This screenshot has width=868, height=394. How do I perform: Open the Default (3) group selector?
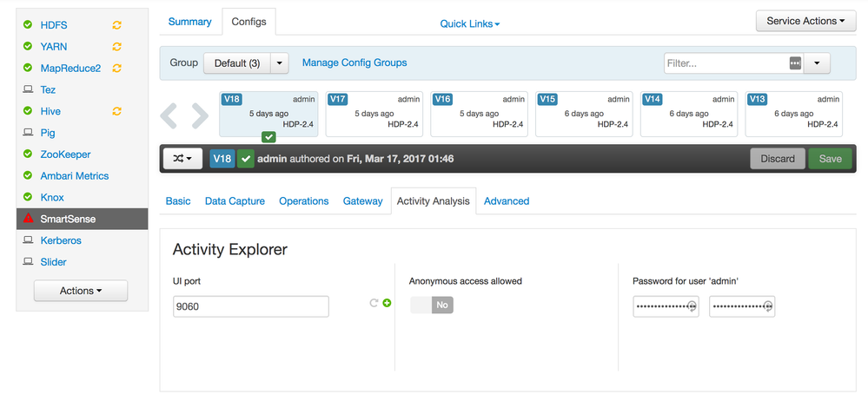pos(237,63)
